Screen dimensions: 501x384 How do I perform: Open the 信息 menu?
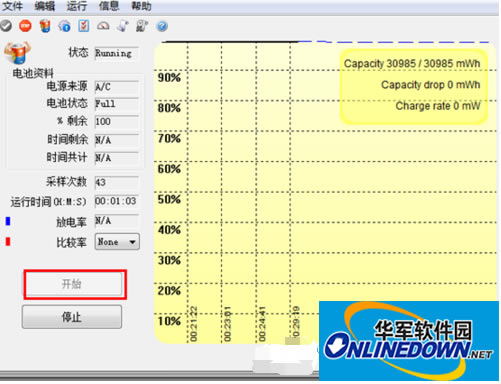(109, 6)
